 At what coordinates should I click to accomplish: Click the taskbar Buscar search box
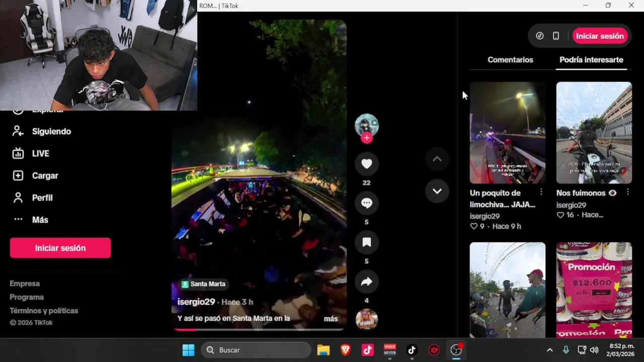256,350
